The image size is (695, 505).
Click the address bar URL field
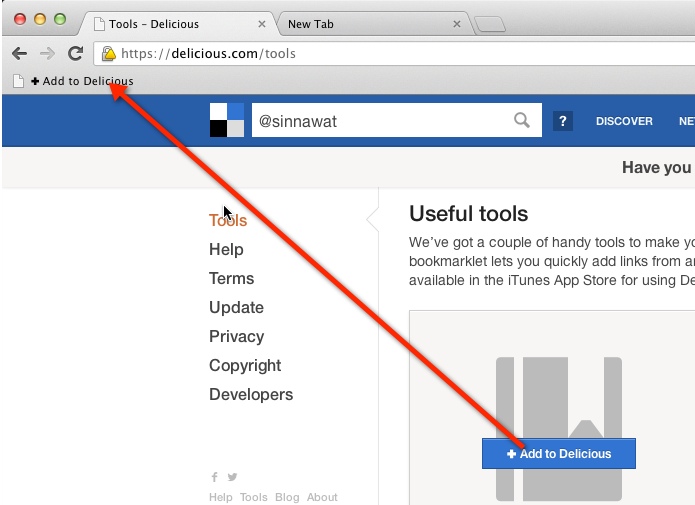point(394,54)
